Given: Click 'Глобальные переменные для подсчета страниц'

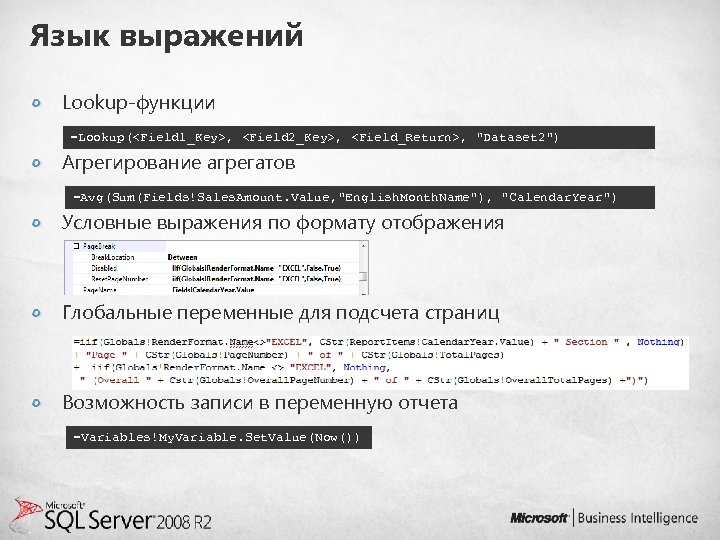Looking at the screenshot, I should coord(281,313).
